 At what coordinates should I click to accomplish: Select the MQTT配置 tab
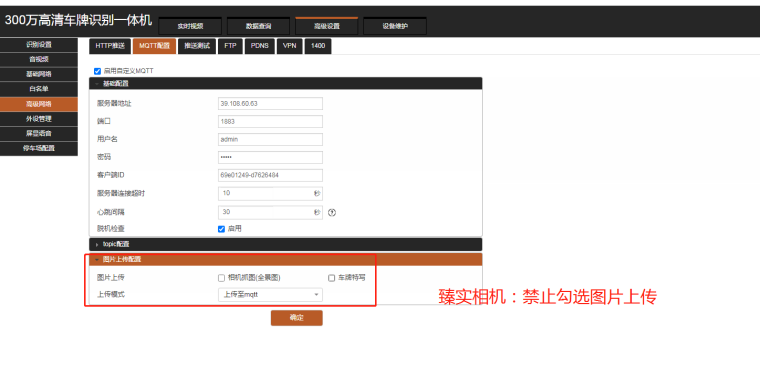[154, 46]
